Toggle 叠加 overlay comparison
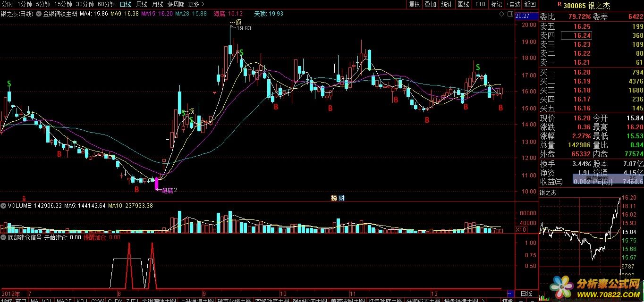The height and width of the screenshot is (302, 644). click(x=430, y=4)
